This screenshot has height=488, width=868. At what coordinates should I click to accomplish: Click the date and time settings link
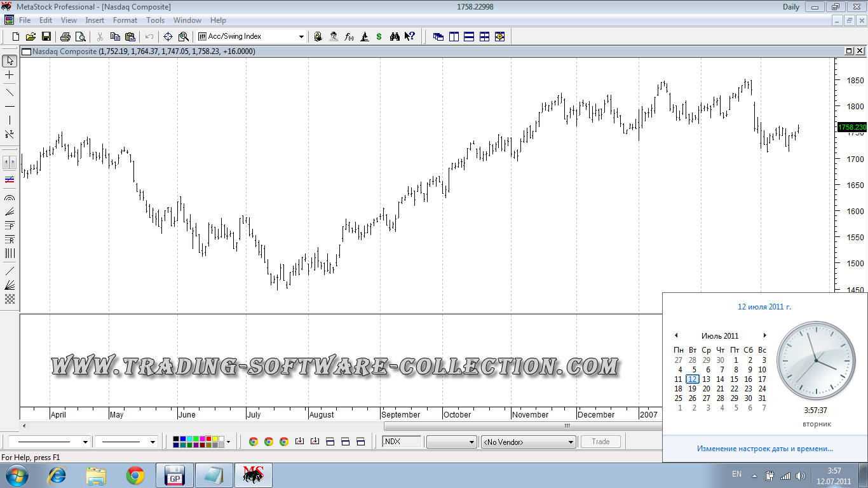[x=764, y=449]
